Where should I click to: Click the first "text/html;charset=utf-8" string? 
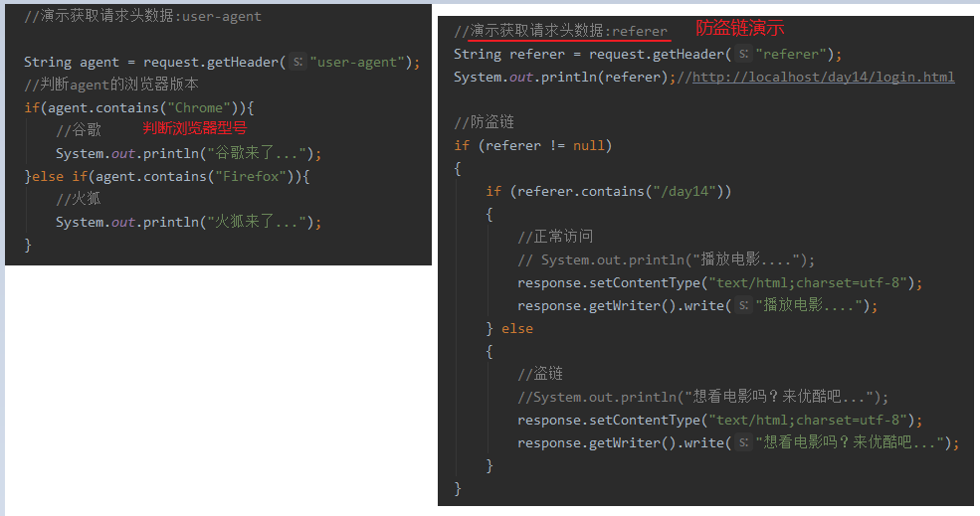808,283
